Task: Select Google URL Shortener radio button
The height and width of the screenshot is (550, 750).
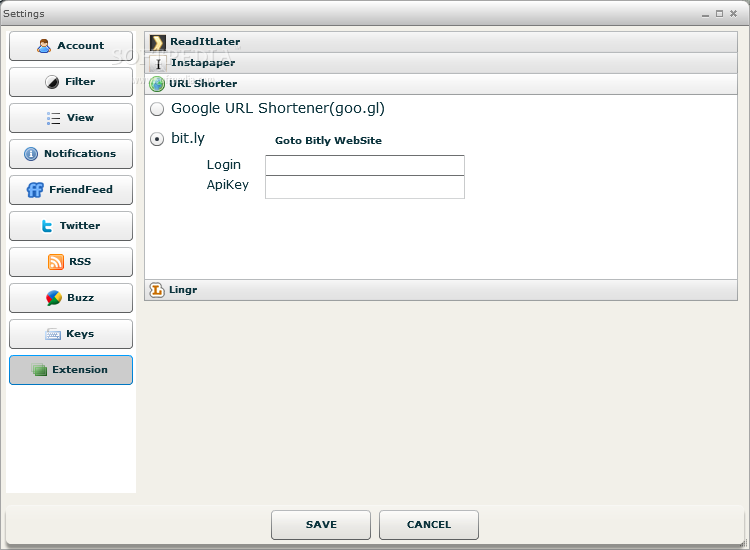Action: pyautogui.click(x=157, y=109)
